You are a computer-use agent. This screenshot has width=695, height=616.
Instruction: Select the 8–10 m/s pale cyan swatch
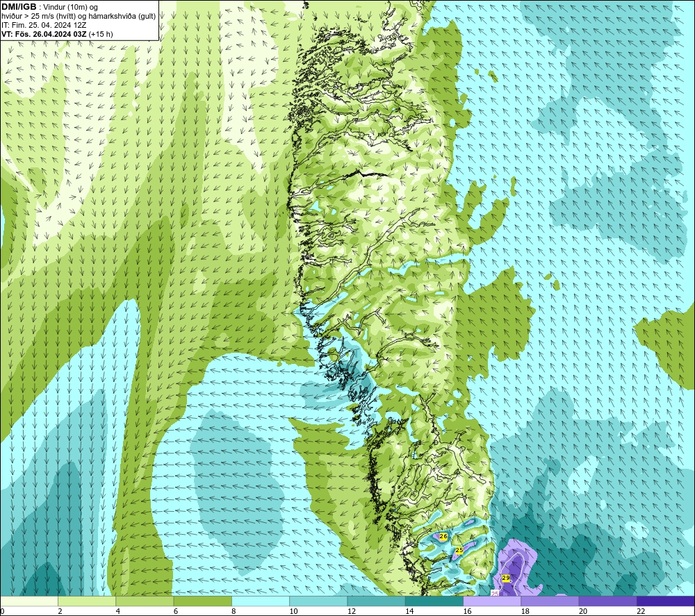pos(261,601)
